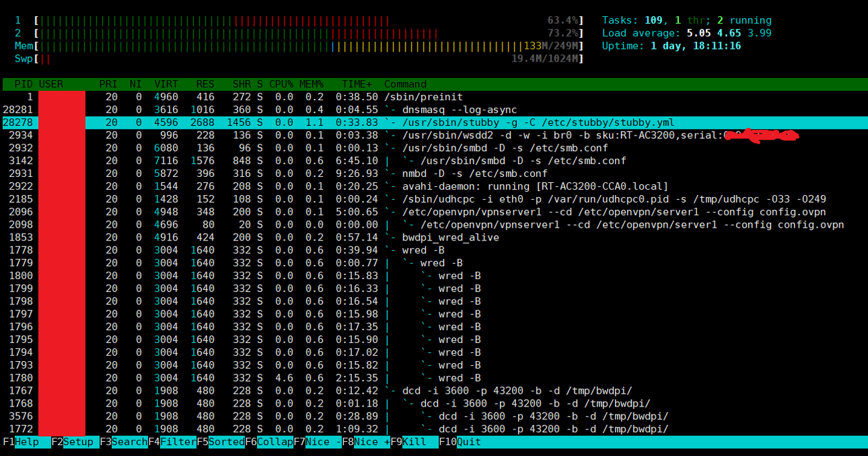Viewport: 868px width, 456px height.
Task: Sort by the PID column header
Action: [24, 84]
